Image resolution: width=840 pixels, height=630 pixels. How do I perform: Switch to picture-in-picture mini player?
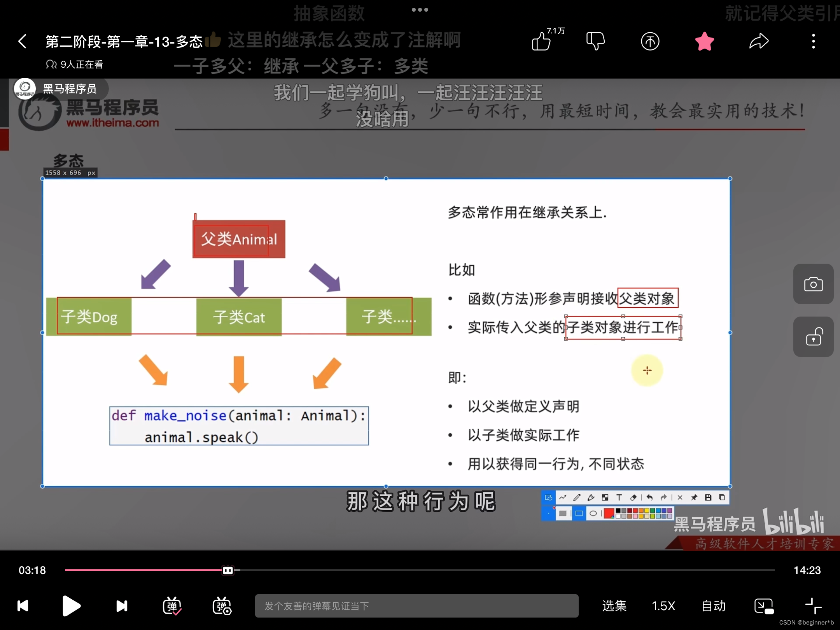point(764,605)
